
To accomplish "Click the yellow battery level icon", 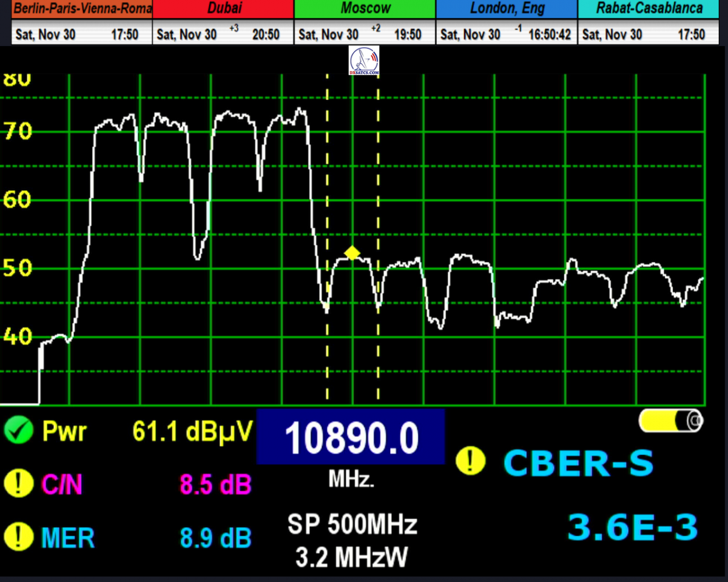I will (671, 420).
